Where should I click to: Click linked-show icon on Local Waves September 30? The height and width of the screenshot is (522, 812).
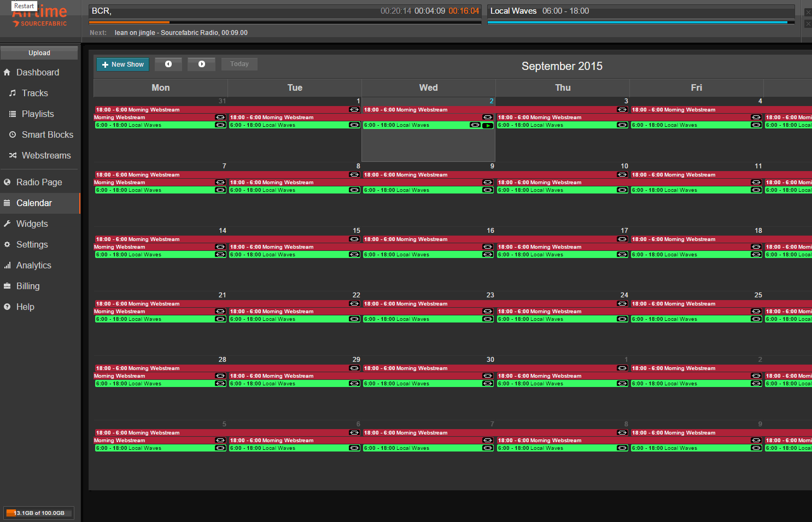click(488, 384)
